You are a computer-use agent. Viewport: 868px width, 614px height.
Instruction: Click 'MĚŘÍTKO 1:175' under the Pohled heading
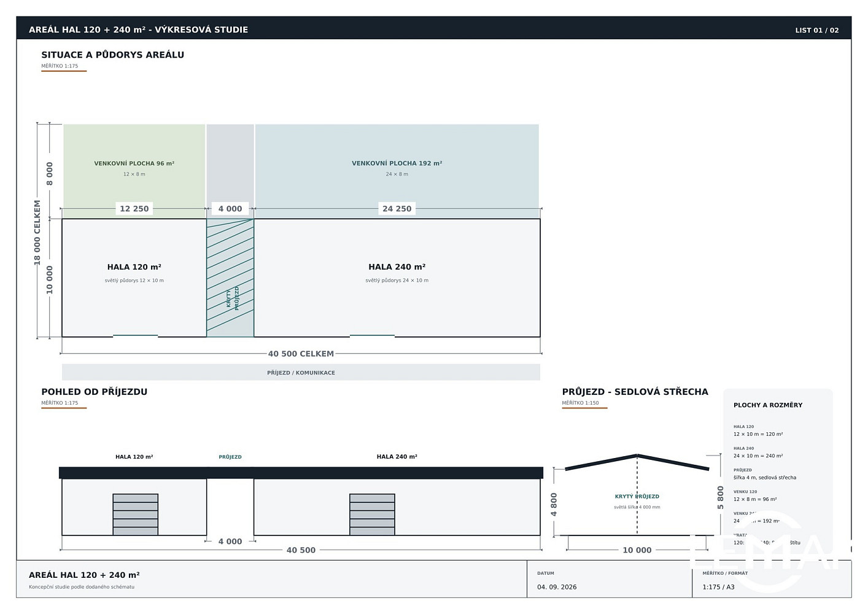coord(60,403)
